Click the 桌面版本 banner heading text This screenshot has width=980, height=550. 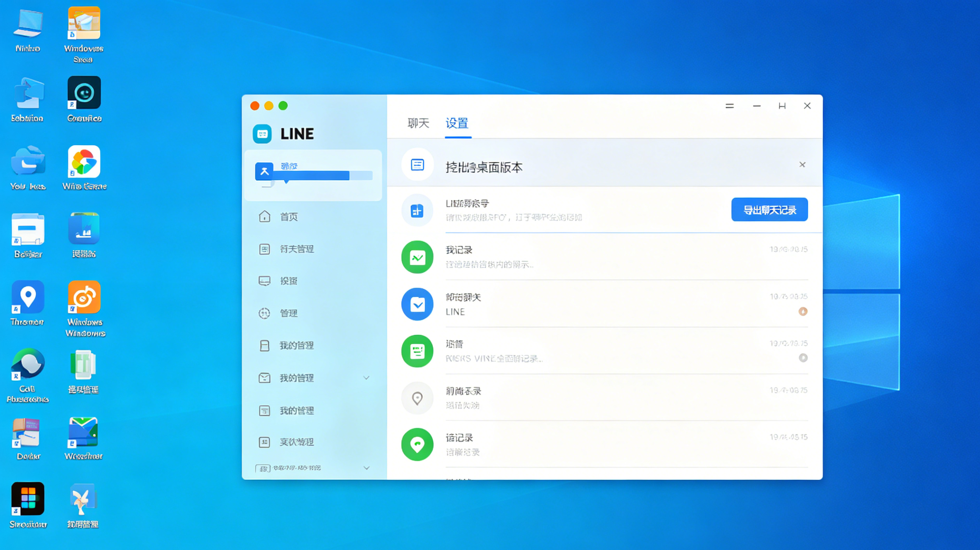484,168
